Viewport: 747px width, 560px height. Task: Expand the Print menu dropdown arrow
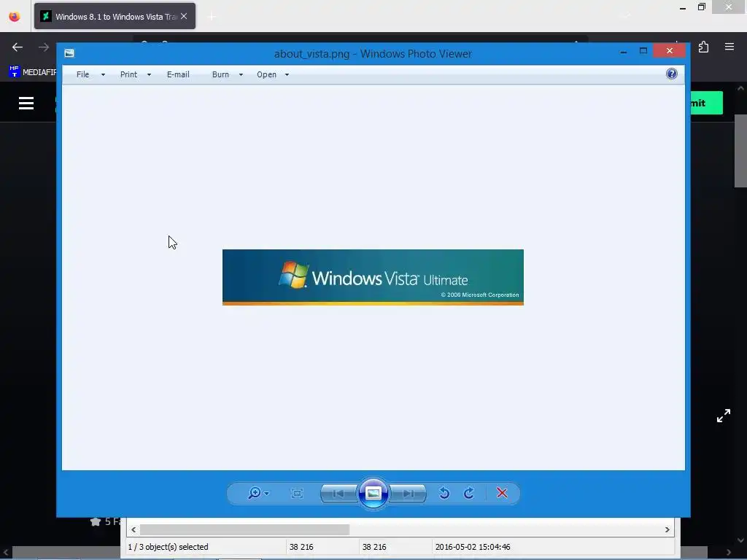(x=149, y=75)
